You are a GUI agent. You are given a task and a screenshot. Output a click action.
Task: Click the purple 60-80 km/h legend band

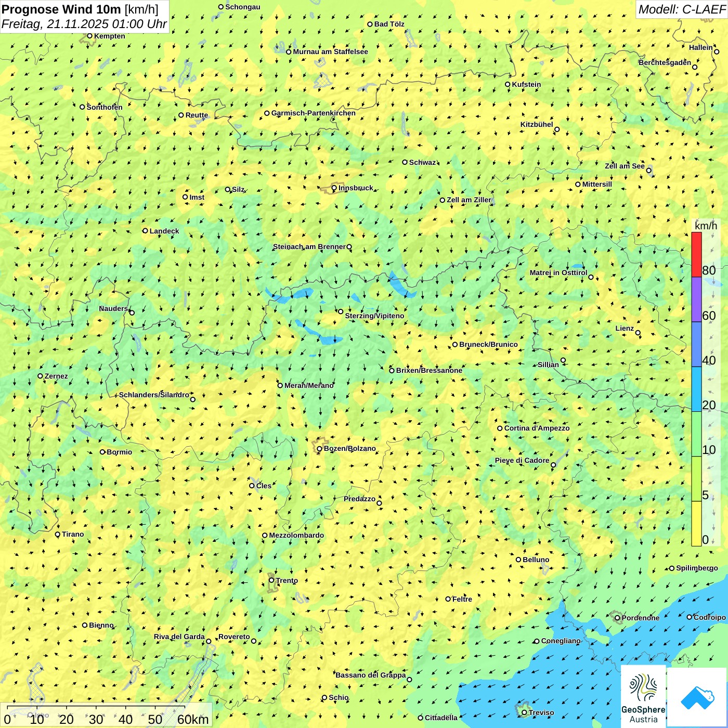click(696, 300)
